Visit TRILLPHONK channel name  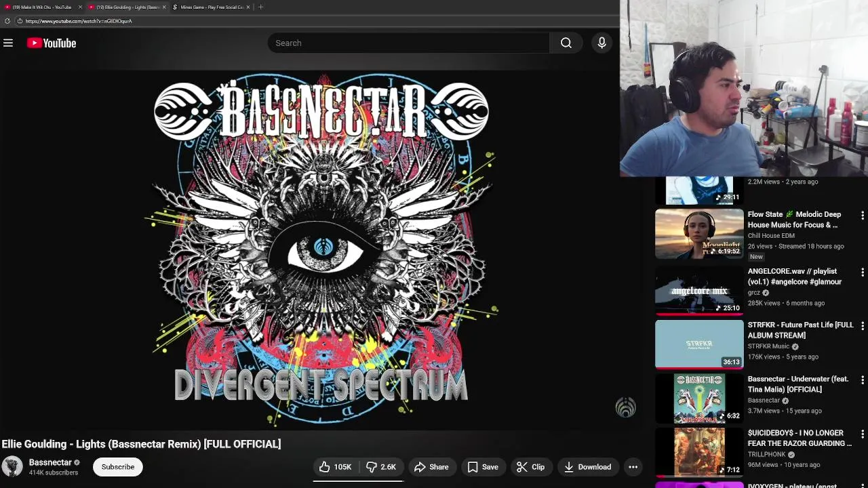[x=766, y=454]
